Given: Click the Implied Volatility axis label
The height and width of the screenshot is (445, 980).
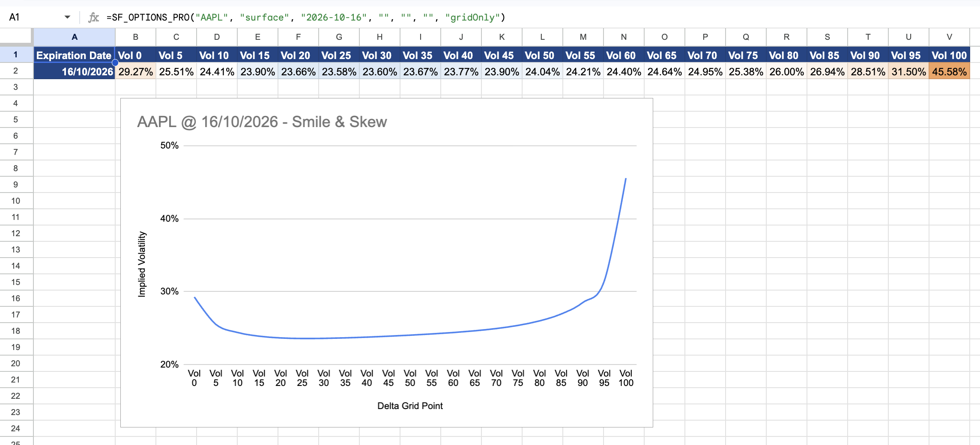Looking at the screenshot, I should point(142,264).
